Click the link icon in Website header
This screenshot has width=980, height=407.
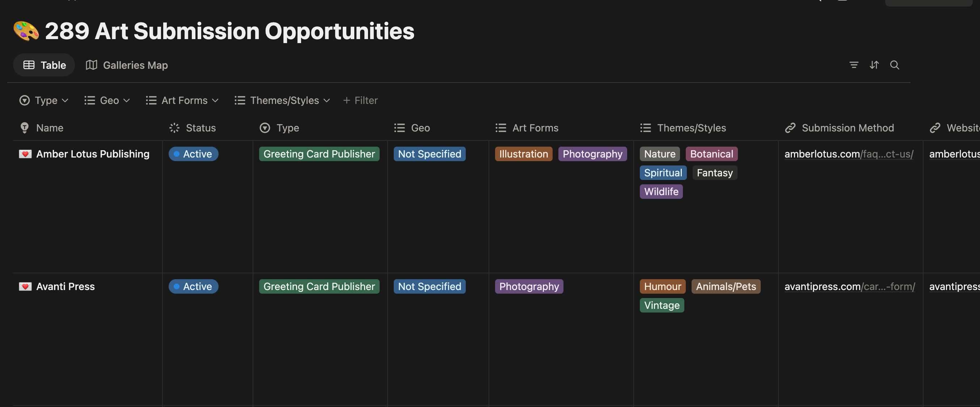[935, 128]
